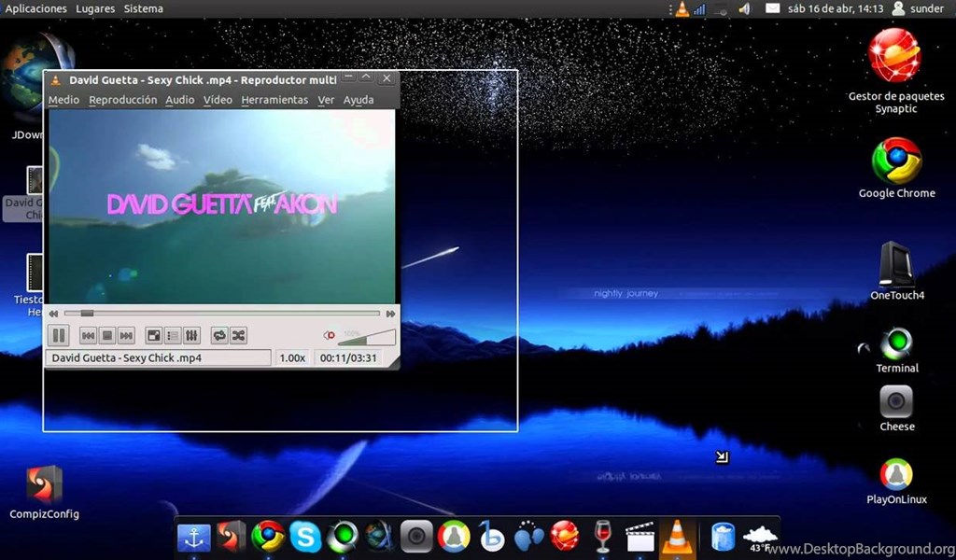Toggle shuffle random playback

click(x=238, y=335)
